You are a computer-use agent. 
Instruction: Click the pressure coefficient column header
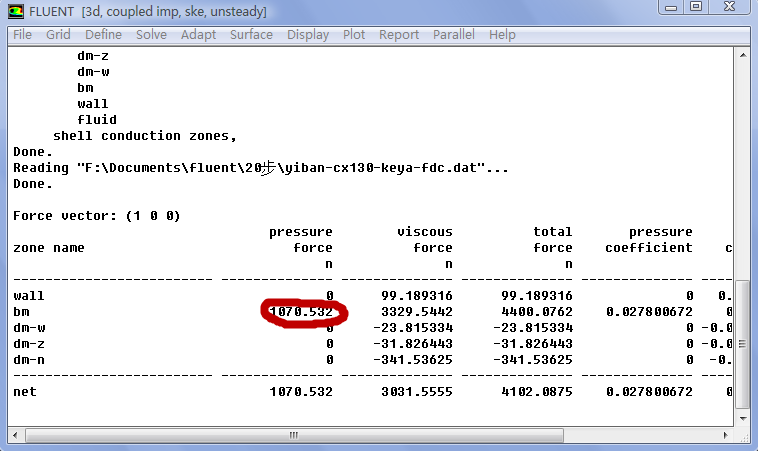649,240
